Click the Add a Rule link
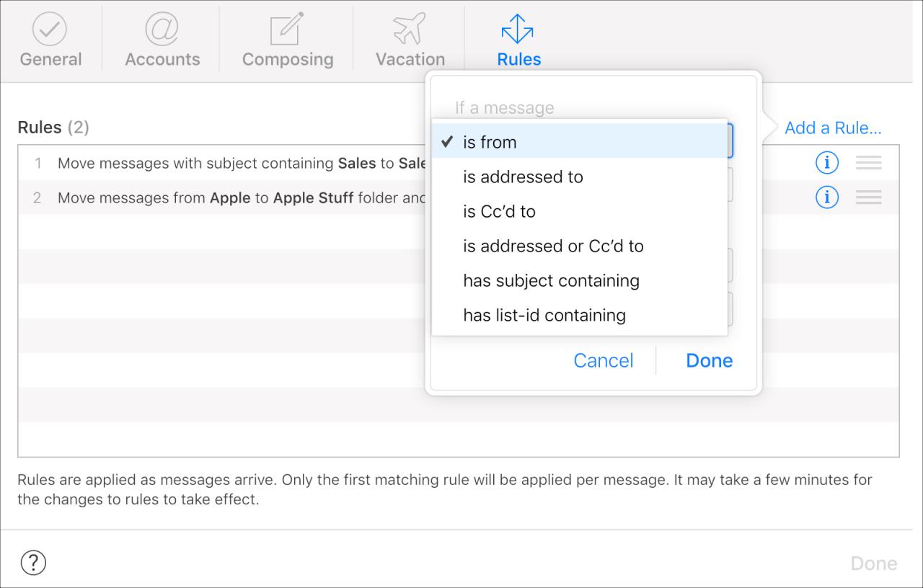Image resolution: width=923 pixels, height=588 pixels. (833, 128)
